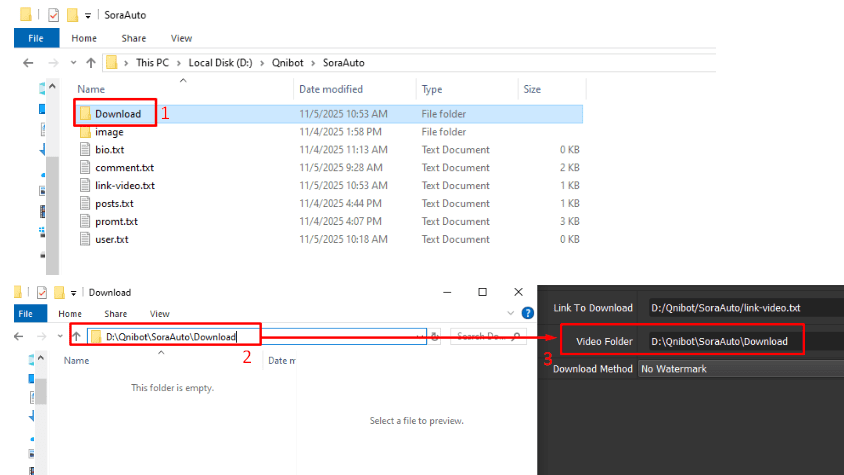
Task: Go forward in Download window navigation
Action: pyautogui.click(x=41, y=337)
